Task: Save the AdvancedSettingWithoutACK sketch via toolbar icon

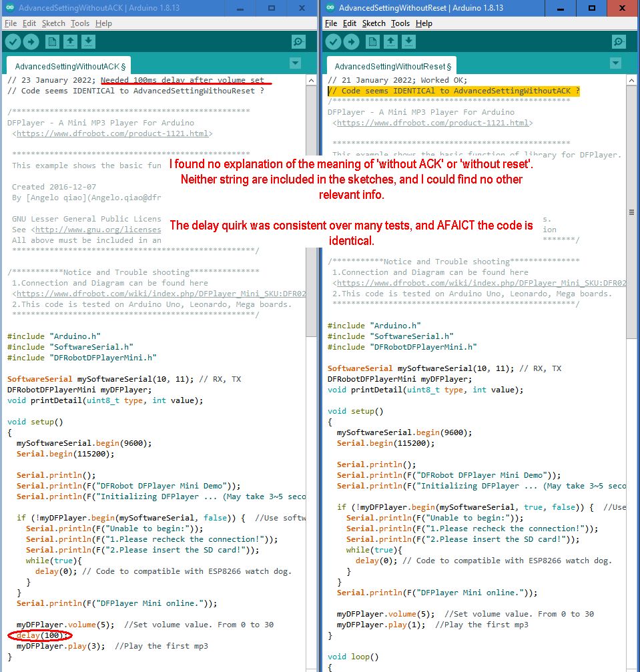Action: tap(88, 41)
